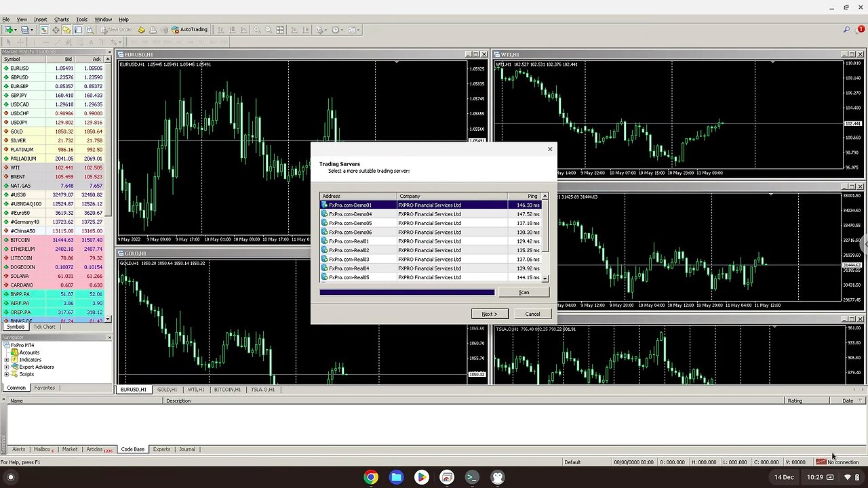The width and height of the screenshot is (868, 488).
Task: Open the Profiles toolbar icon
Action: [24, 30]
